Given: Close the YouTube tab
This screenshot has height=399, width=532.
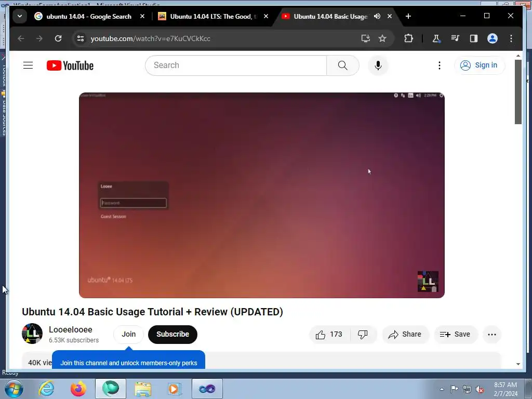Looking at the screenshot, I should (390, 16).
